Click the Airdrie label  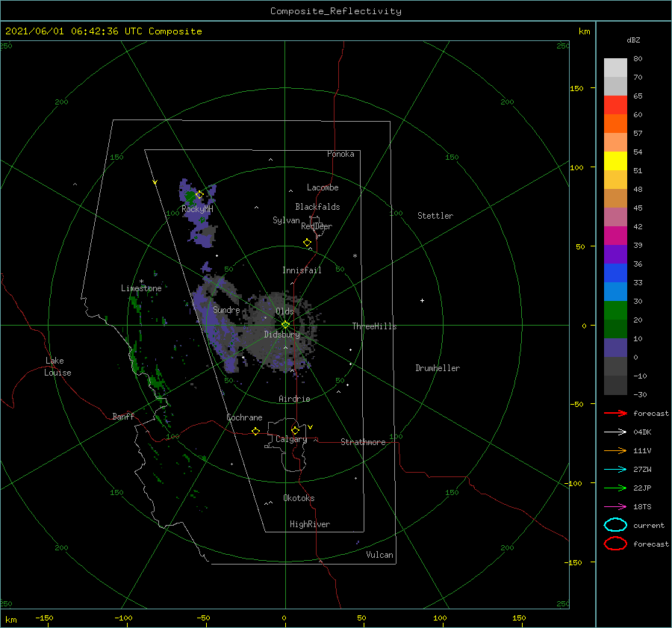[x=294, y=399]
